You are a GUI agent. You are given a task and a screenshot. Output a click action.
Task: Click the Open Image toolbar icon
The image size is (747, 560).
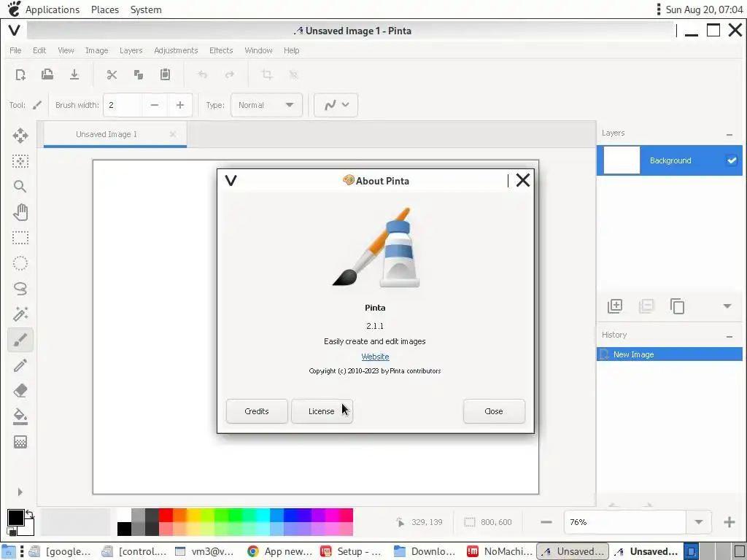47,74
